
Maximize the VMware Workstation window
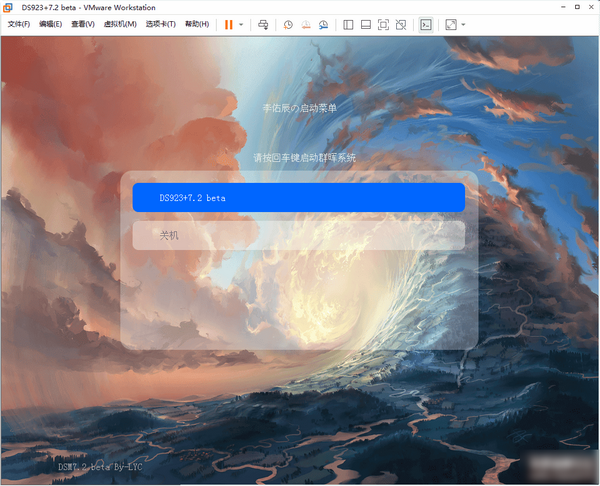click(577, 7)
